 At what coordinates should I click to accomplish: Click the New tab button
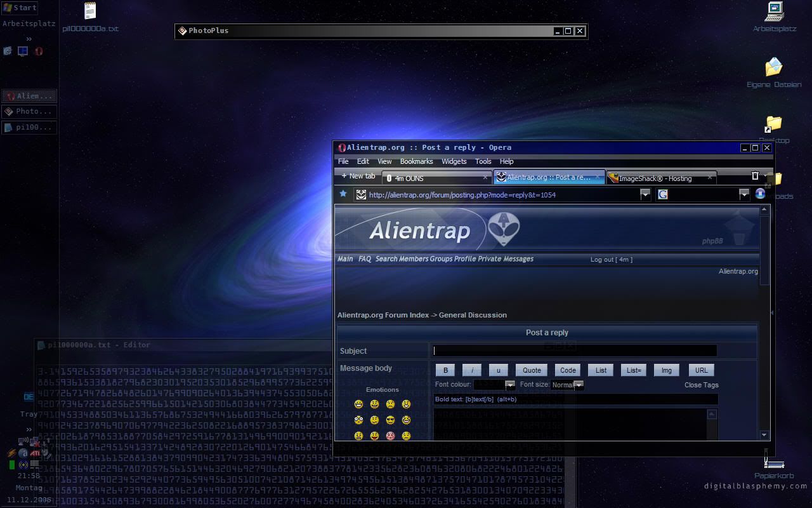pos(358,176)
